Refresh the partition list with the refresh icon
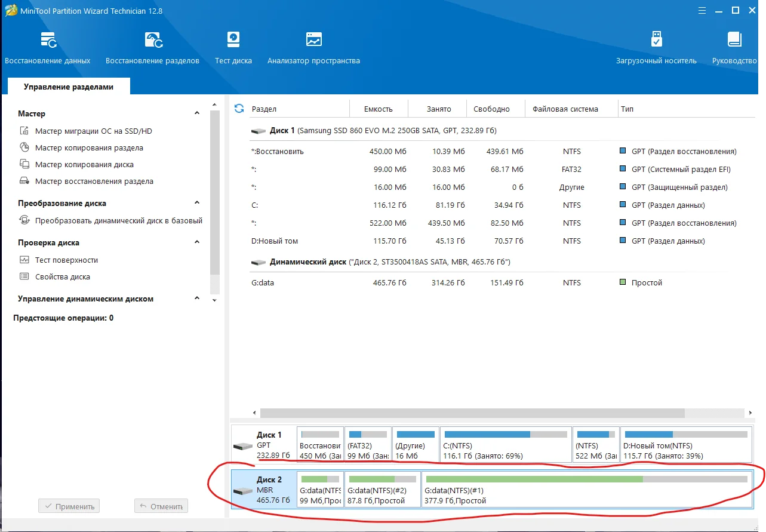Viewport: 766px width, 532px height. pos(239,109)
